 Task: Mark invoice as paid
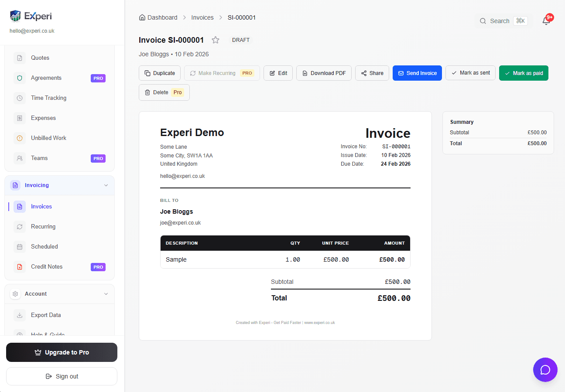523,73
